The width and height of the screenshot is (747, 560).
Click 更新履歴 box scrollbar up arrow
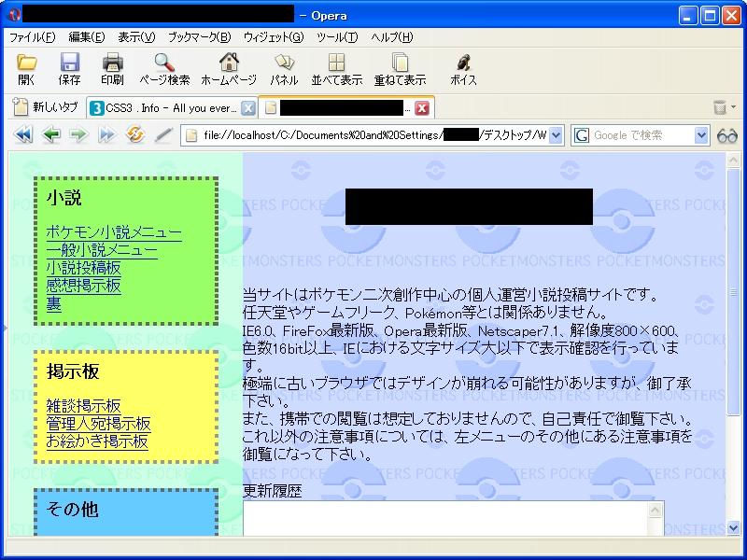point(655,511)
